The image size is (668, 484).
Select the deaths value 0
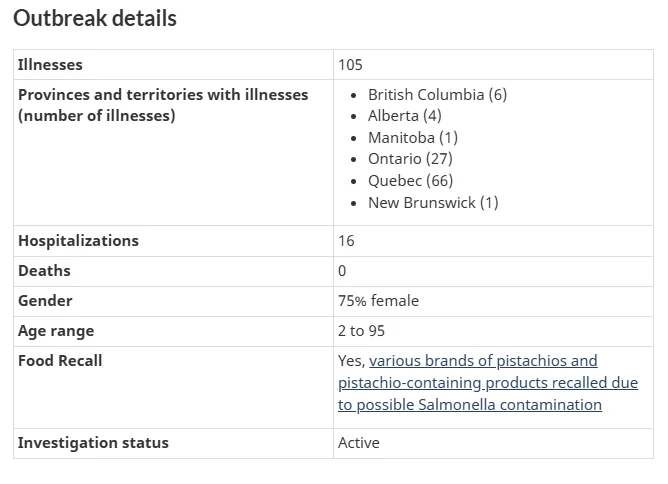342,271
